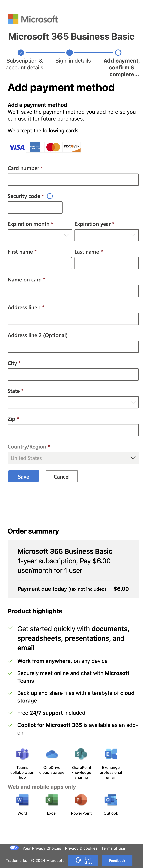
Task: Click inside the Card number field
Action: 73,179
